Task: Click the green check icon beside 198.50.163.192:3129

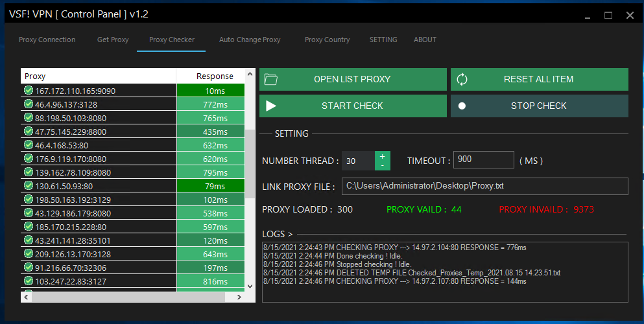Action: [x=29, y=199]
